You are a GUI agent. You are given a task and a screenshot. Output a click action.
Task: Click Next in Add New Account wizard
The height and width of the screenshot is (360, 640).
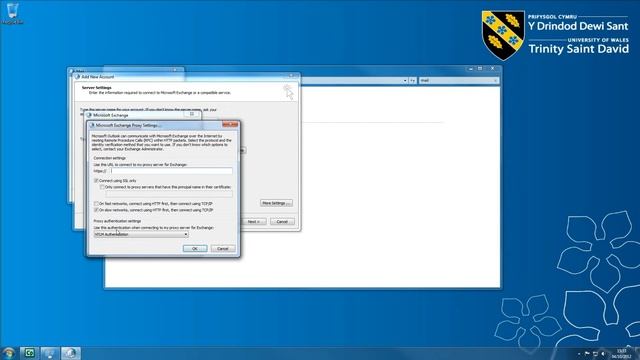click(254, 222)
